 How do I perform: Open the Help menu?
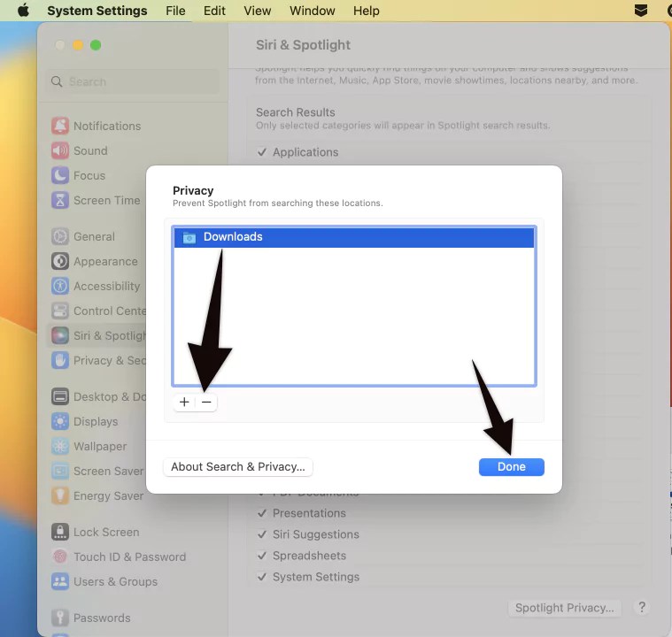tap(366, 11)
